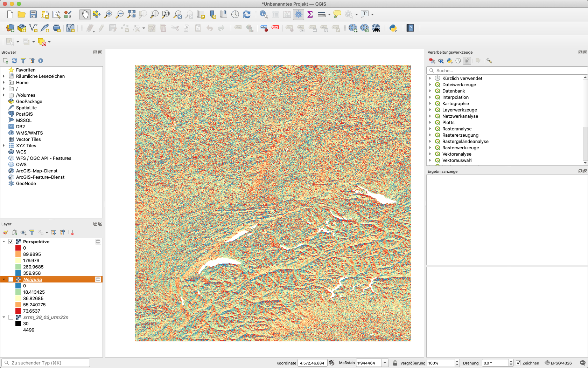The height and width of the screenshot is (368, 588).
Task: Click the Zoom In magnifier tool
Action: point(108,14)
